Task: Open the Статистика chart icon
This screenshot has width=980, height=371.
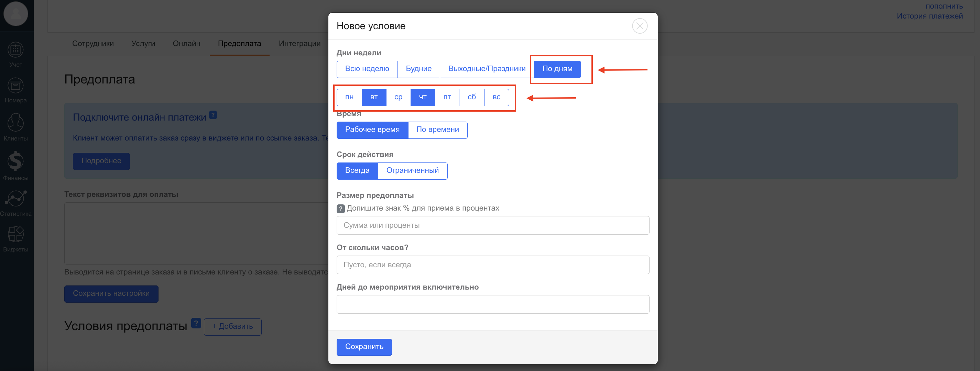Action: (x=15, y=199)
